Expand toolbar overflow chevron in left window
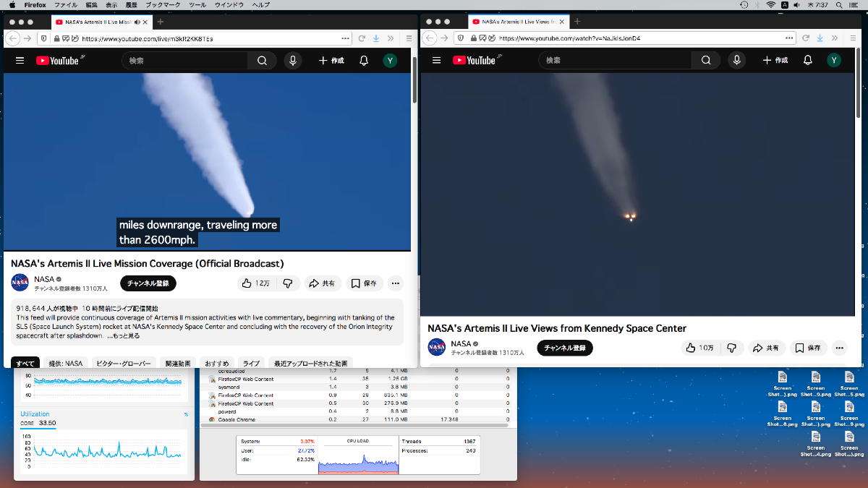 pos(391,38)
